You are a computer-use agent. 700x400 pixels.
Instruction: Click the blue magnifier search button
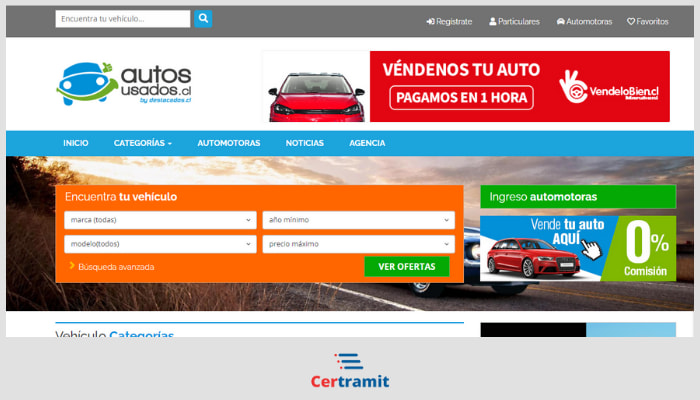pos(203,19)
